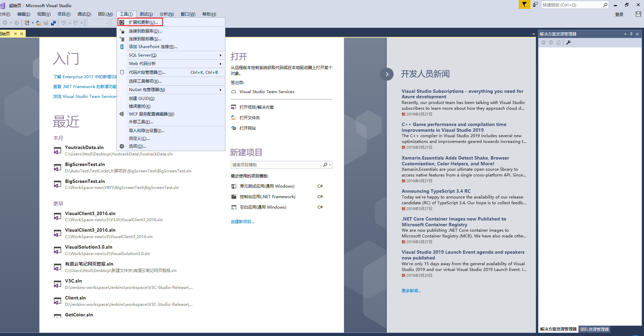Open recent solution VisualSolution3.0.sln
This screenshot has width=644, height=336.
(x=89, y=247)
